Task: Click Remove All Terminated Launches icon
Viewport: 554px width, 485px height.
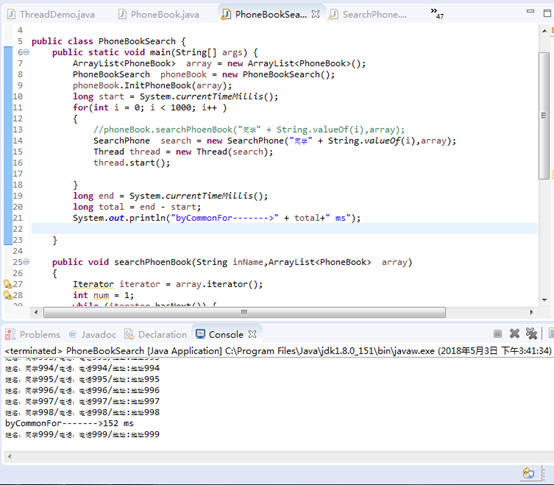Action: coord(531,333)
